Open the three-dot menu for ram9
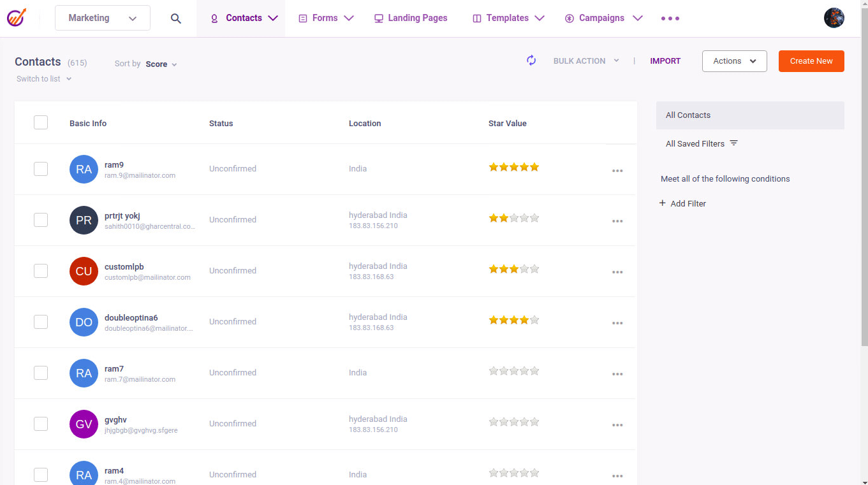Screen dimensions: 868x485 click(617, 171)
